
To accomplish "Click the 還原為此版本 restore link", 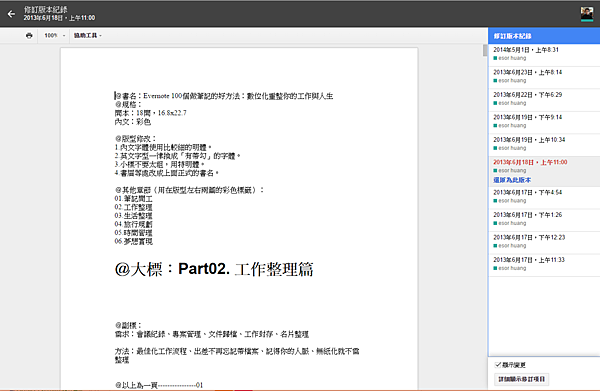I will pyautogui.click(x=512, y=180).
